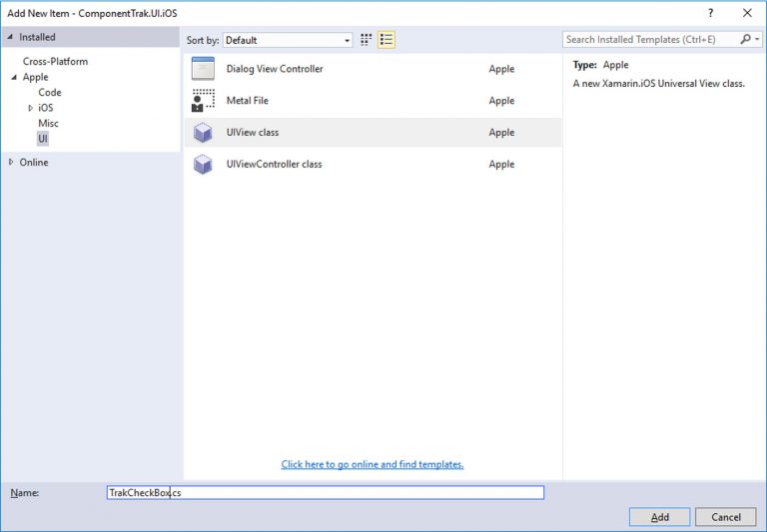Image resolution: width=767 pixels, height=532 pixels.
Task: Click the Add button
Action: point(659,517)
